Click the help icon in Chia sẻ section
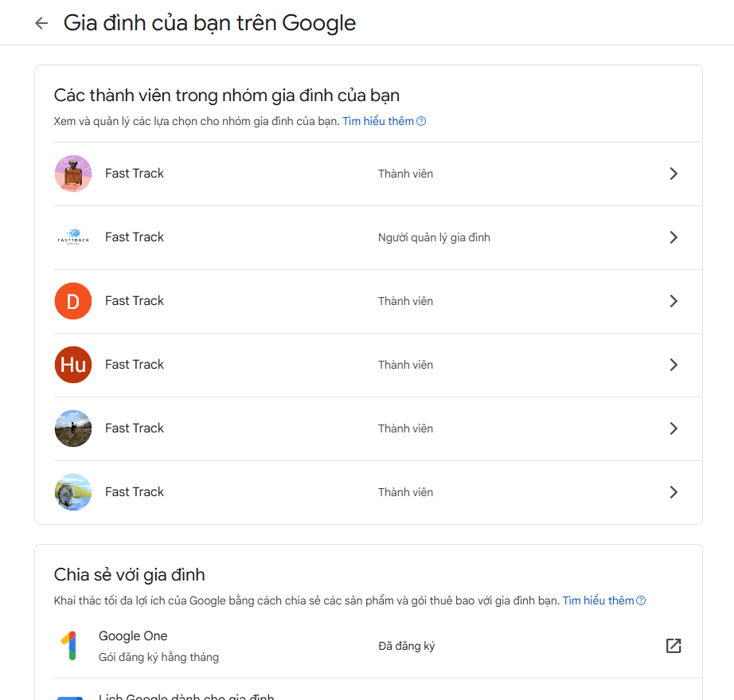Viewport: 734px width, 700px height. point(642,600)
